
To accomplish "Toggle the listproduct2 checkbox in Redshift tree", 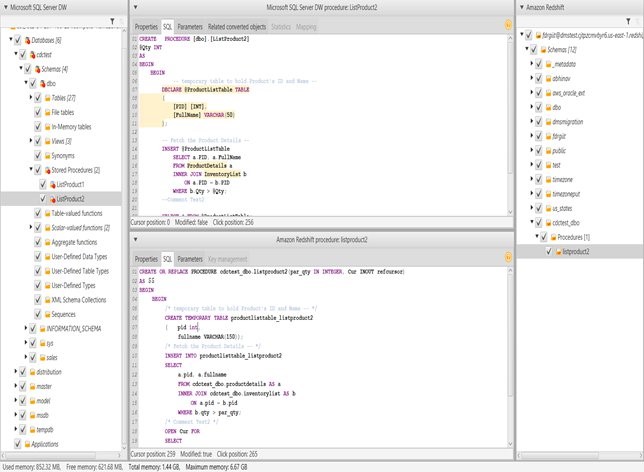I will (x=549, y=251).
